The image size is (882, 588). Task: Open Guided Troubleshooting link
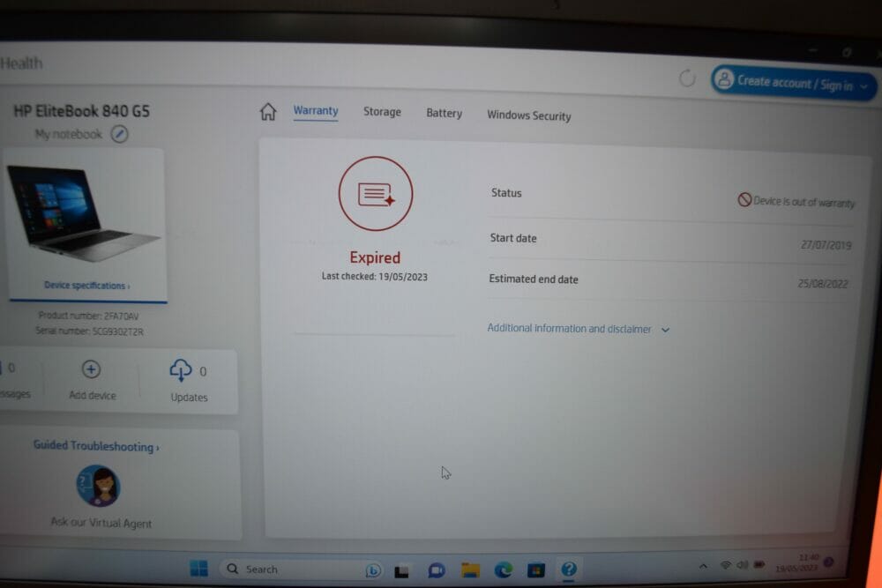96,446
